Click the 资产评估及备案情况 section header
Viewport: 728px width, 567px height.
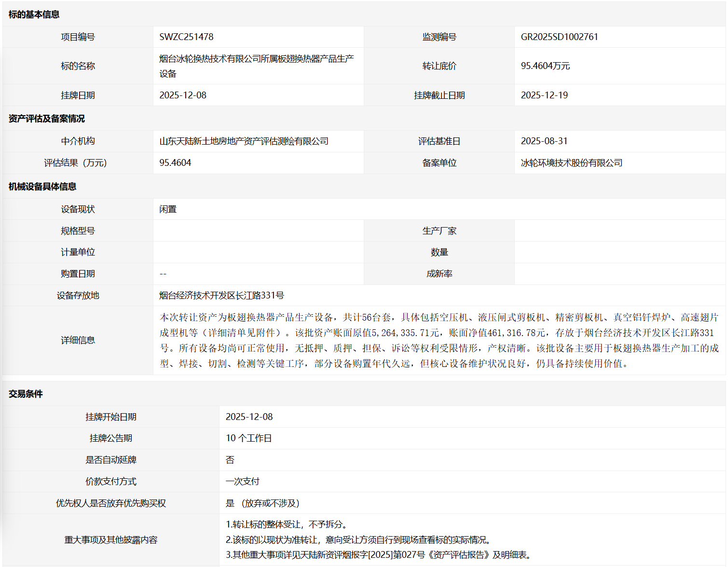[46, 119]
